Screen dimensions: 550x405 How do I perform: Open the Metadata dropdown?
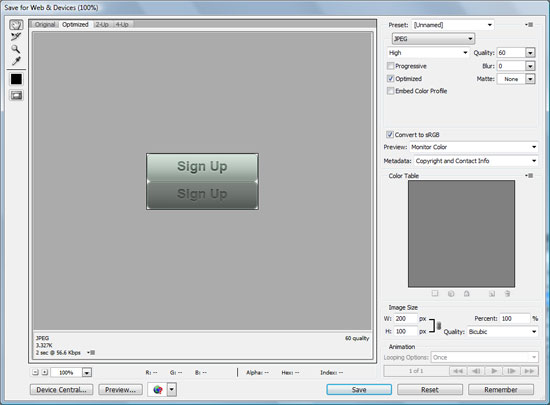tap(476, 161)
